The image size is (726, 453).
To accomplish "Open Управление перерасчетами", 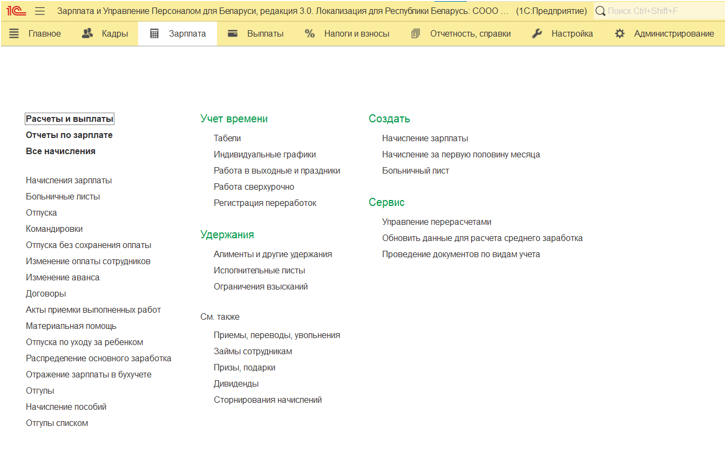I will pos(437,222).
